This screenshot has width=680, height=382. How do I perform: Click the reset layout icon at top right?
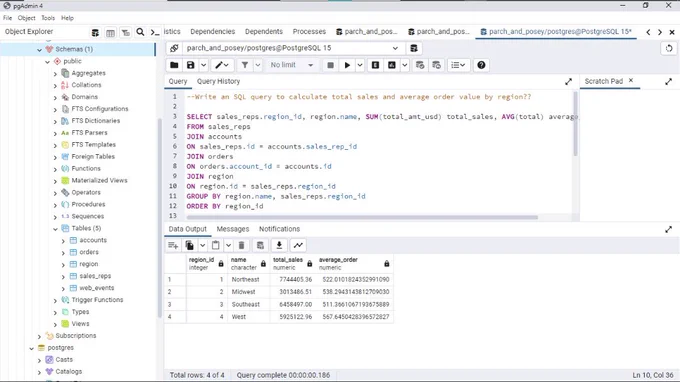[669, 48]
